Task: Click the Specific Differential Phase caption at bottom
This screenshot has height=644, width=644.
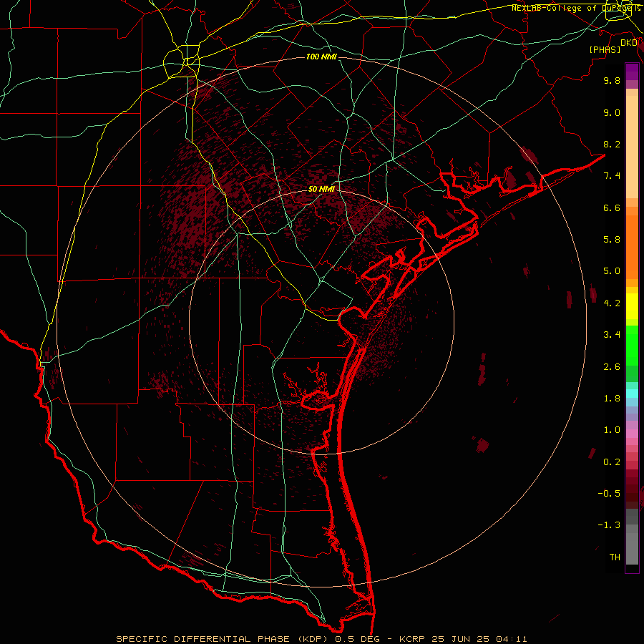Action: (321, 639)
